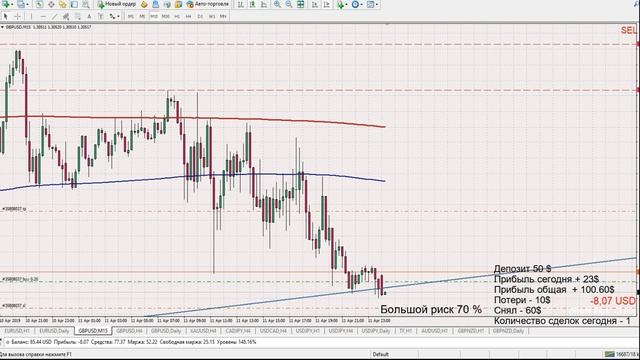
Task: Select the horizontal line drawing tool
Action: click(x=43, y=16)
